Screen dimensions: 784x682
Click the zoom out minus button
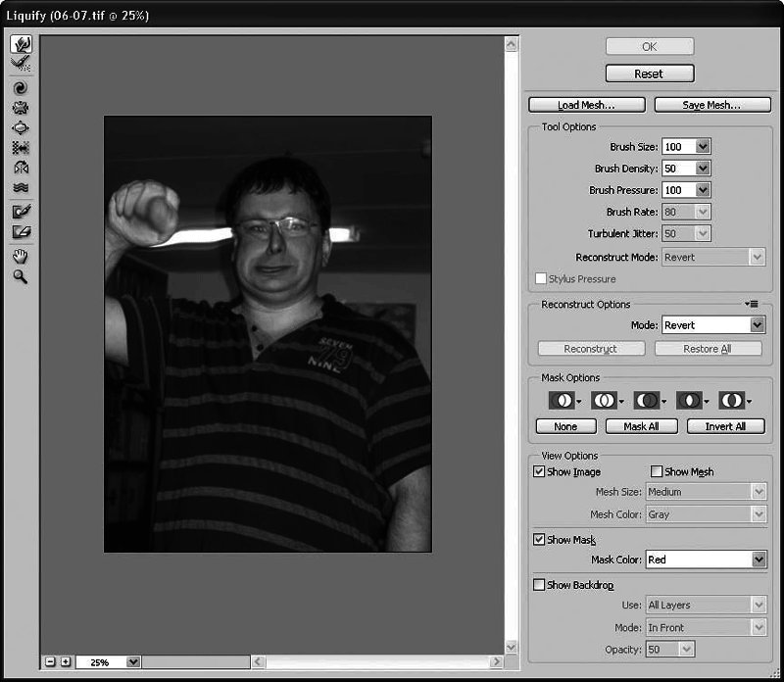(x=50, y=661)
